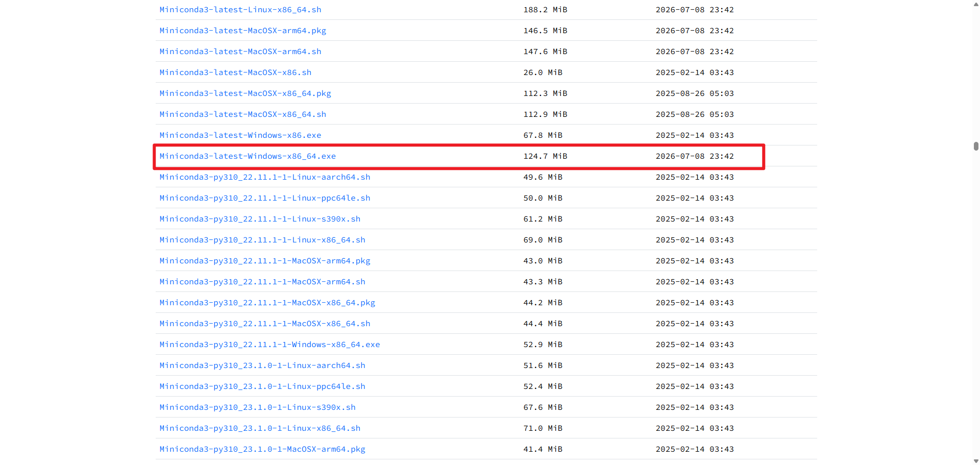
Task: Click Miniconda3-latest-MacOSX-arm64.sh link
Action: pos(240,52)
